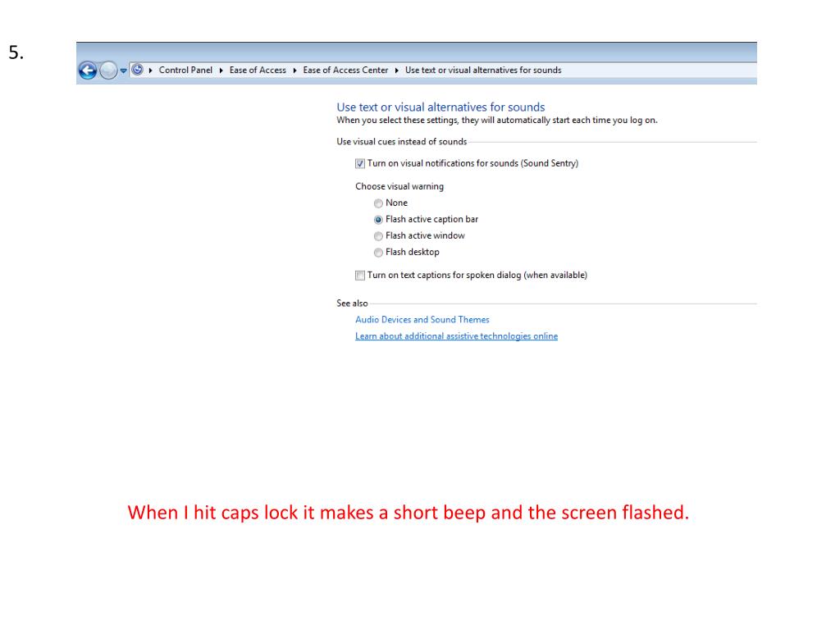840x630 pixels.
Task: Select Flash active window option
Action: point(378,236)
